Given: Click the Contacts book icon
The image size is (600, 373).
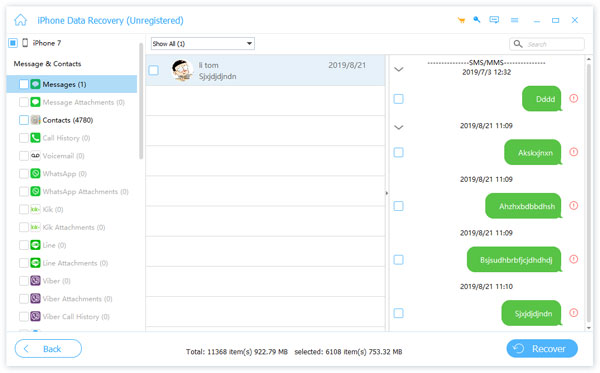Looking at the screenshot, I should pyautogui.click(x=35, y=120).
